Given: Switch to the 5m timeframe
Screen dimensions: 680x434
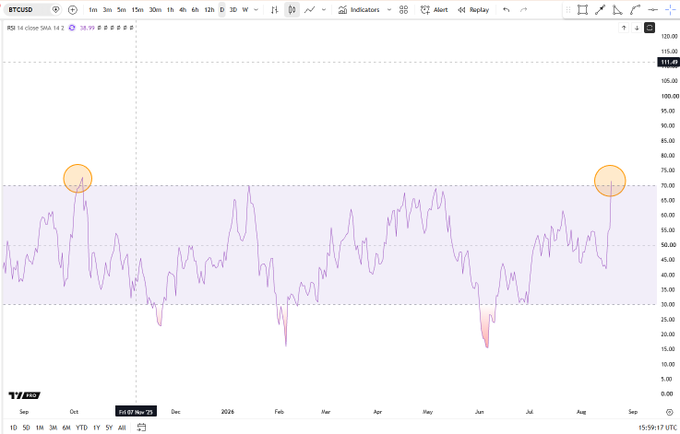Looking at the screenshot, I should coord(121,10).
